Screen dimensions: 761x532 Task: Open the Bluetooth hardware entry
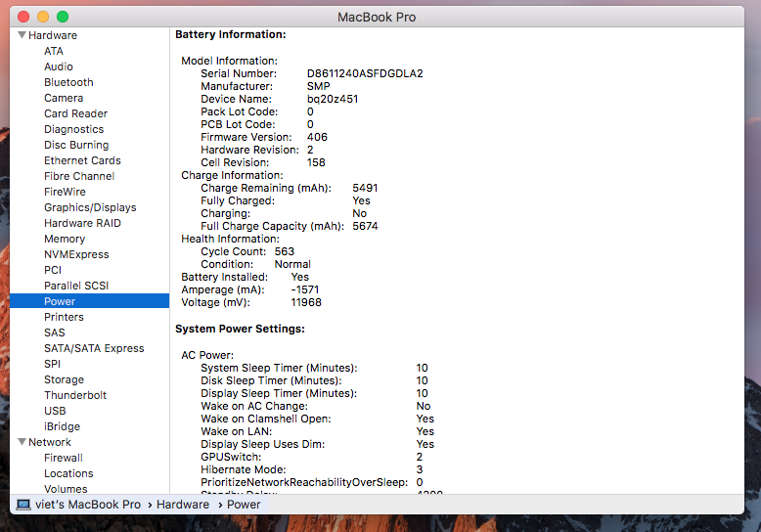tap(68, 82)
